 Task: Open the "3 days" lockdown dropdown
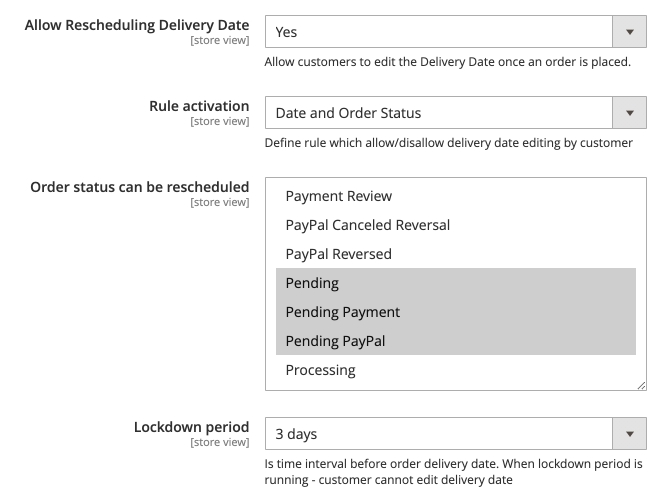click(x=438, y=434)
